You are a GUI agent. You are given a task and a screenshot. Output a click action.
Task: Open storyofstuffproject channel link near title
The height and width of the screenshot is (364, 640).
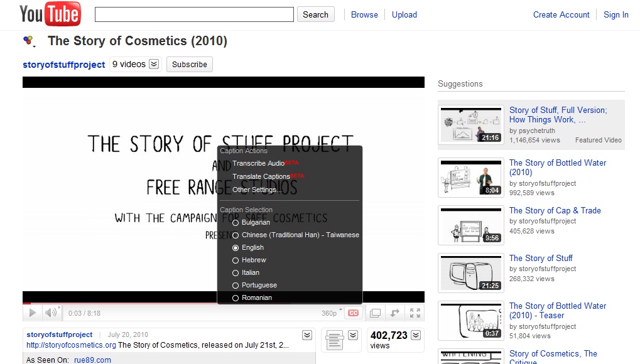click(64, 65)
